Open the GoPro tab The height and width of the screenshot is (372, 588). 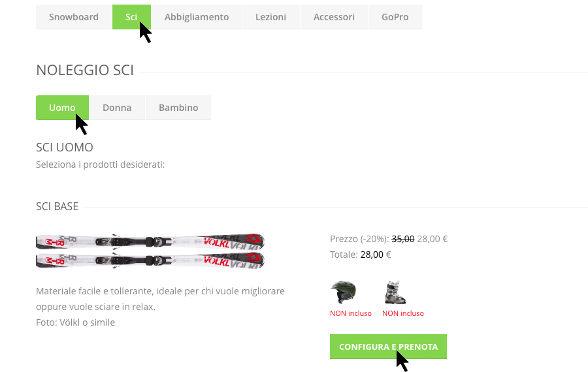coord(395,17)
